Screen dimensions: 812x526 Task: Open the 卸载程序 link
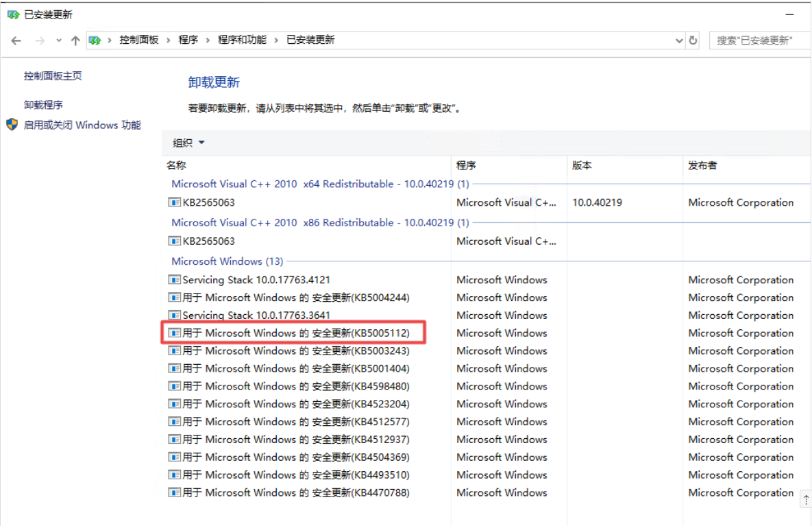[x=43, y=105]
